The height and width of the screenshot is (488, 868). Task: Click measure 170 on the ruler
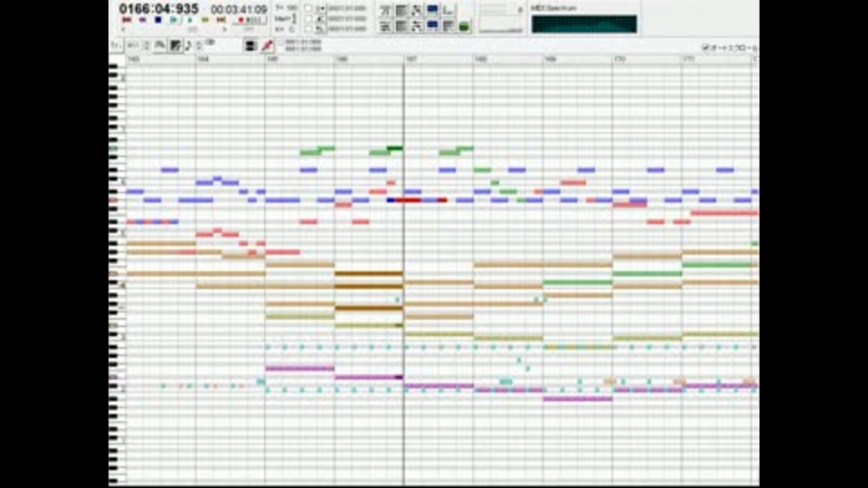[x=619, y=59]
